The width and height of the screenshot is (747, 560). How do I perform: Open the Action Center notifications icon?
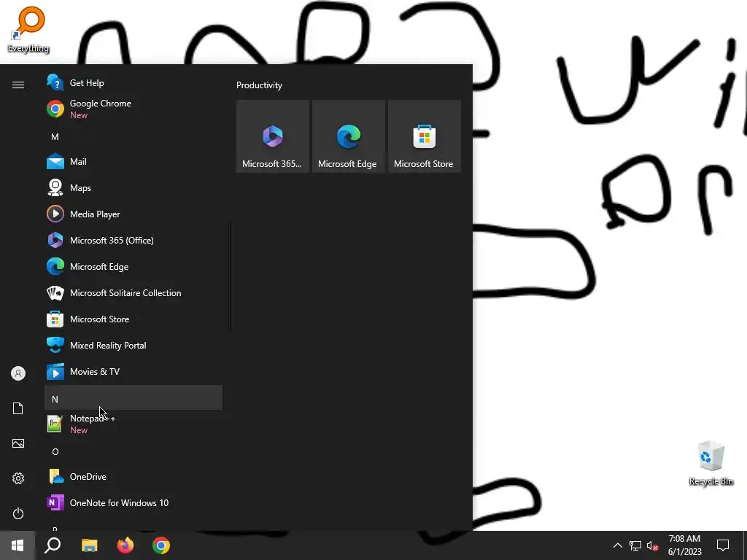[723, 545]
